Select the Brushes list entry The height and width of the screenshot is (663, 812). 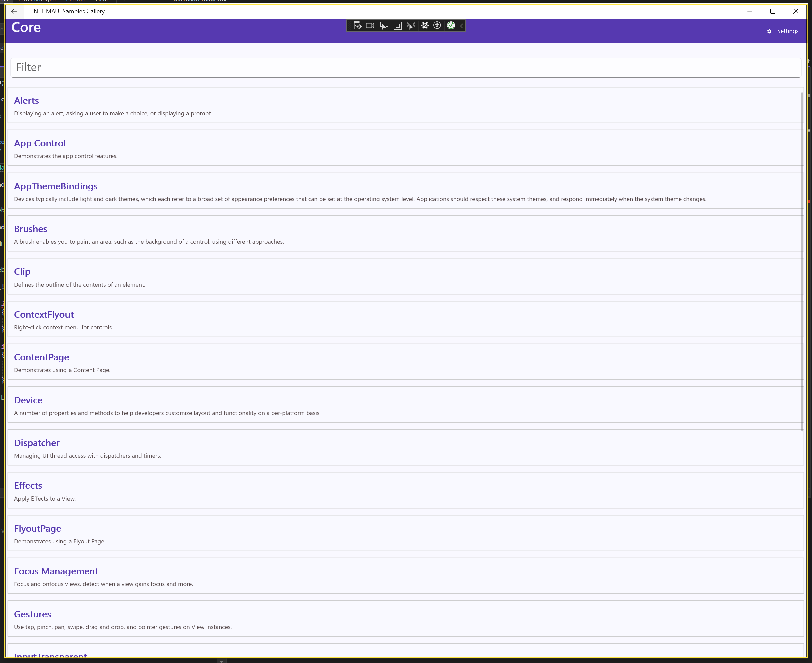click(x=30, y=229)
